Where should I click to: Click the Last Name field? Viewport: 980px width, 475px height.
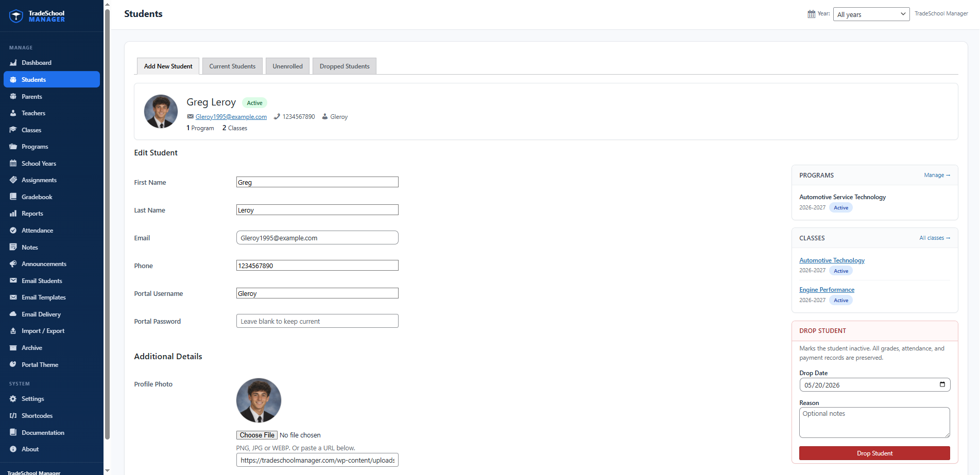(x=317, y=210)
